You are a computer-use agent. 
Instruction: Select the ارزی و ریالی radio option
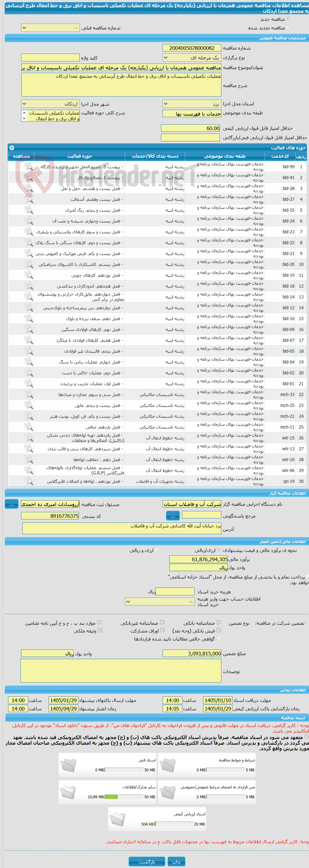pos(157,550)
